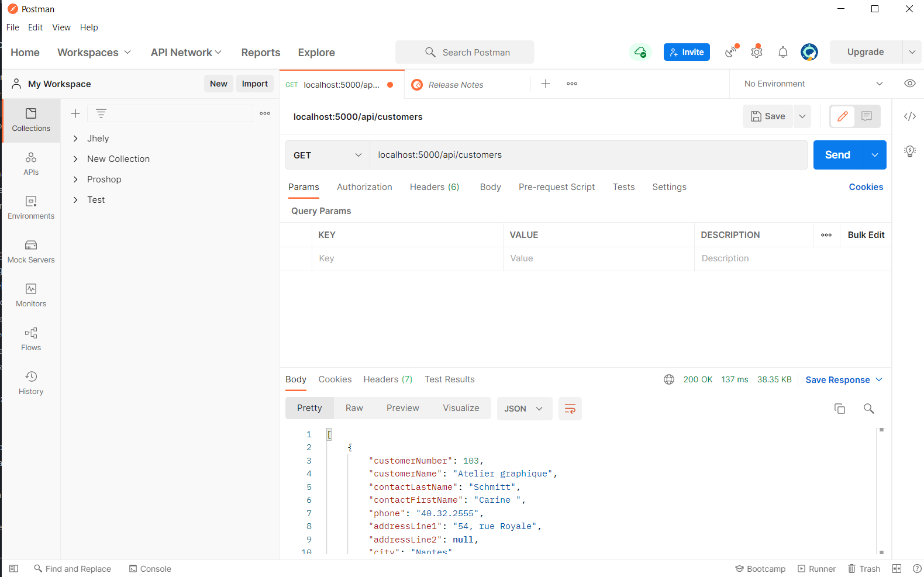The image size is (924, 577).
Task: Open the Save Response dropdown
Action: (x=844, y=380)
